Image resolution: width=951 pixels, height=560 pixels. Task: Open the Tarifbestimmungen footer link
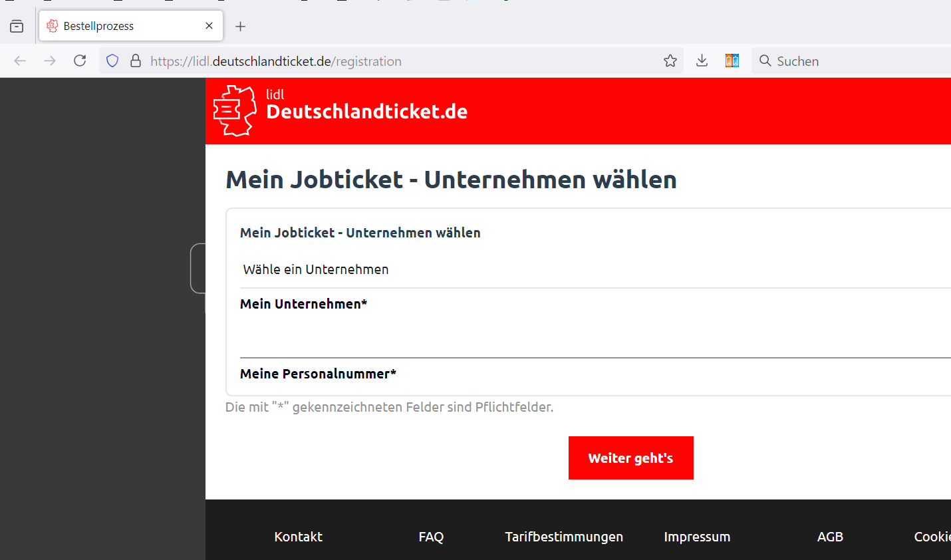coord(564,537)
